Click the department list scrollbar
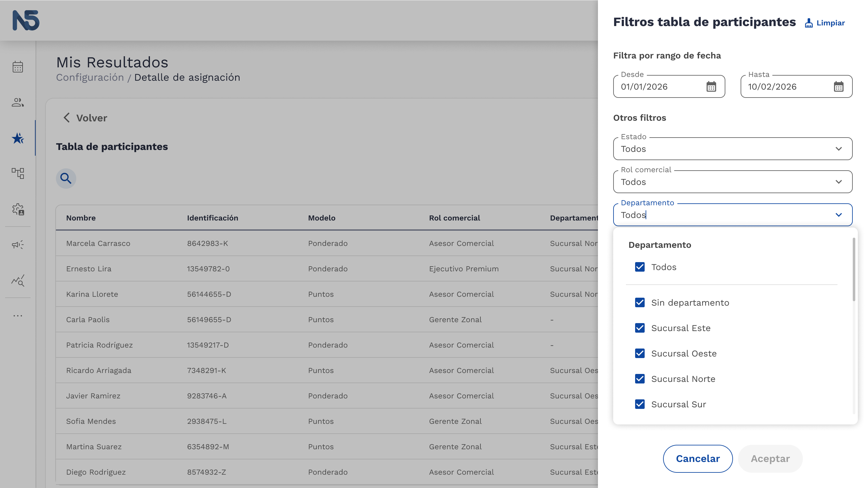868x488 pixels. point(854,270)
